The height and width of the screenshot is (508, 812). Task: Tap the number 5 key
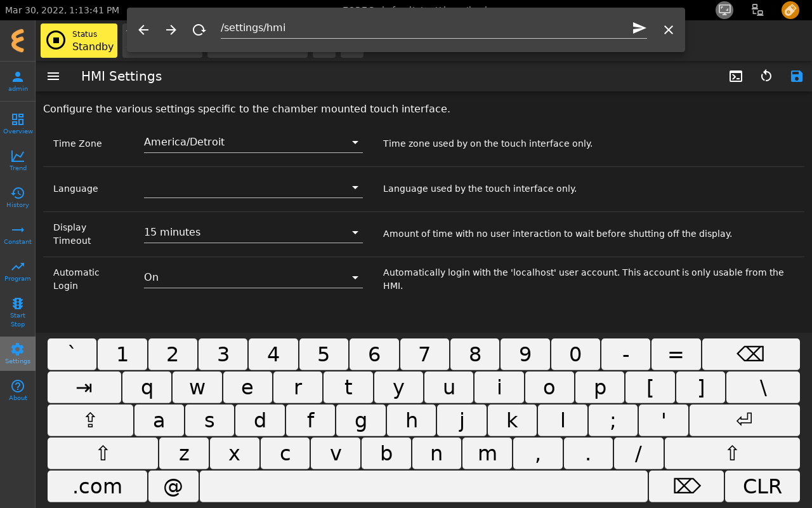pyautogui.click(x=324, y=354)
